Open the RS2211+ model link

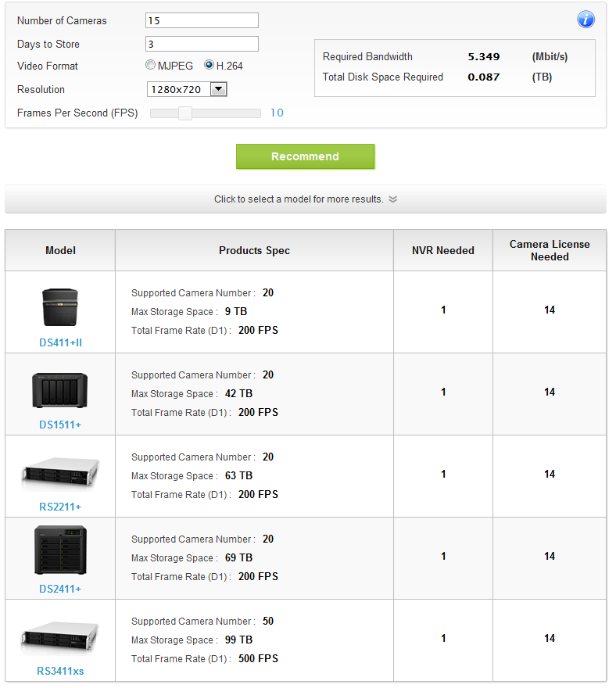[x=60, y=507]
